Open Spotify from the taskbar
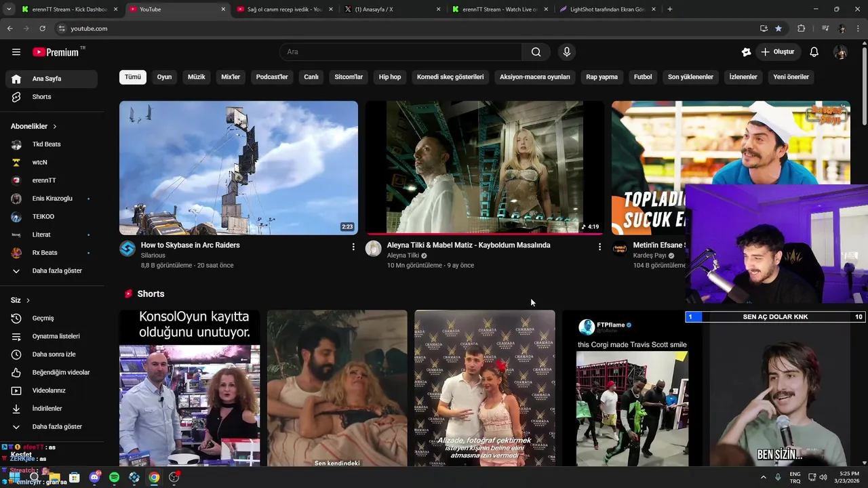The width and height of the screenshot is (868, 488). pos(114,477)
